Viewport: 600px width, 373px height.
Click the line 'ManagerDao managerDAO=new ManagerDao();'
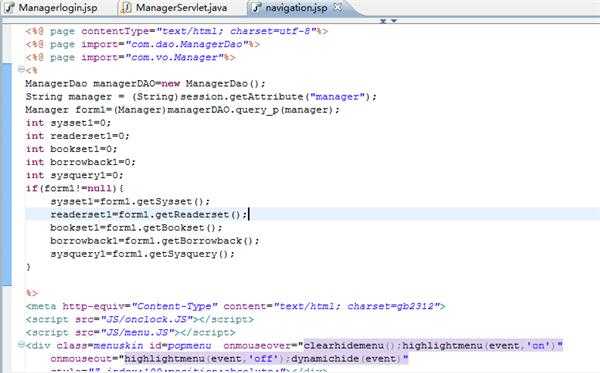pyautogui.click(x=145, y=83)
